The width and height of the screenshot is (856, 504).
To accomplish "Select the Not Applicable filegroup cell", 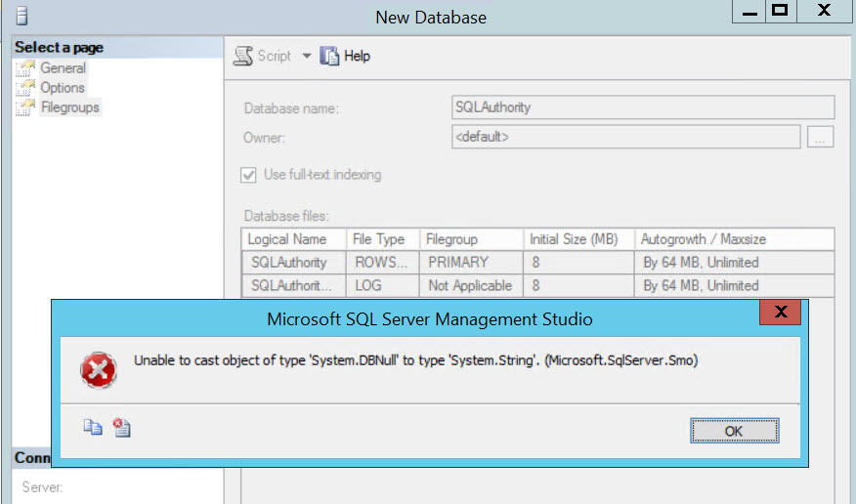I will pos(471,286).
